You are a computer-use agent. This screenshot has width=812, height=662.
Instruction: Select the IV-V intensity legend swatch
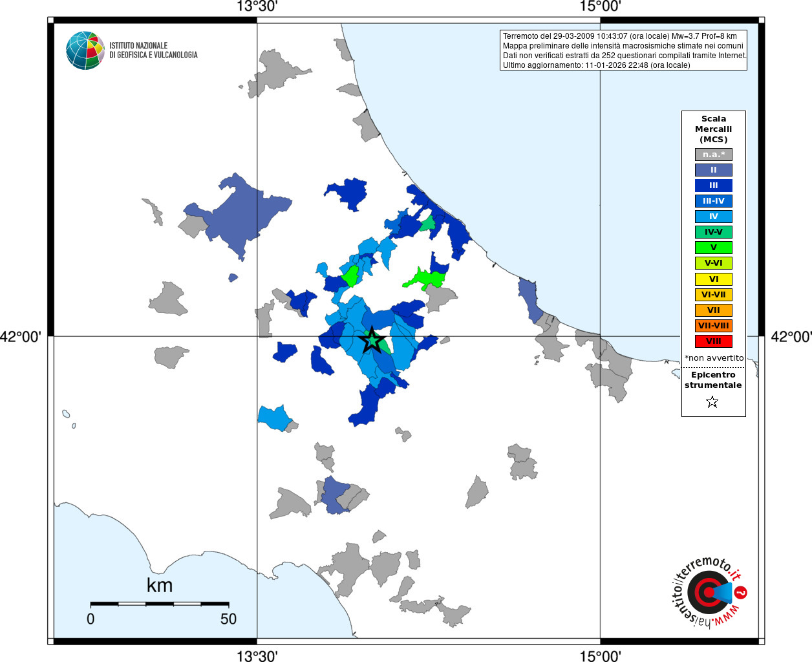[714, 232]
